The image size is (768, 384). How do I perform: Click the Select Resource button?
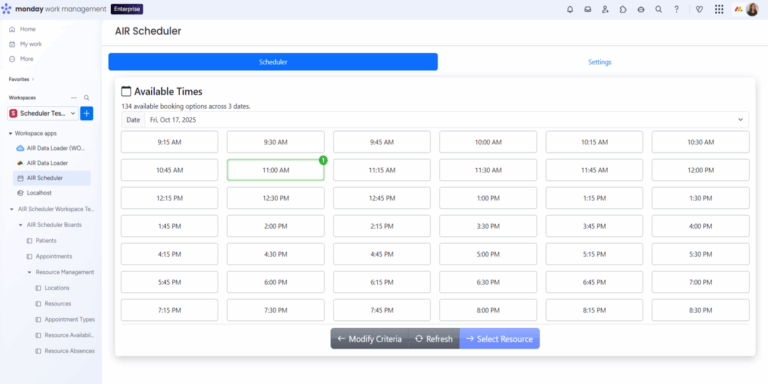click(x=500, y=339)
